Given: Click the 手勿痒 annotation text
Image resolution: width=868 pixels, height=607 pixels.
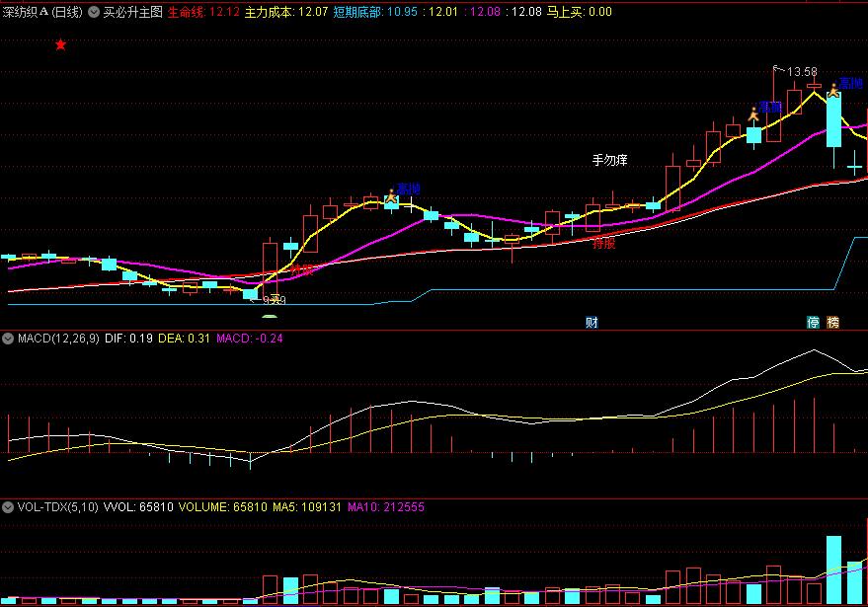Looking at the screenshot, I should [609, 161].
